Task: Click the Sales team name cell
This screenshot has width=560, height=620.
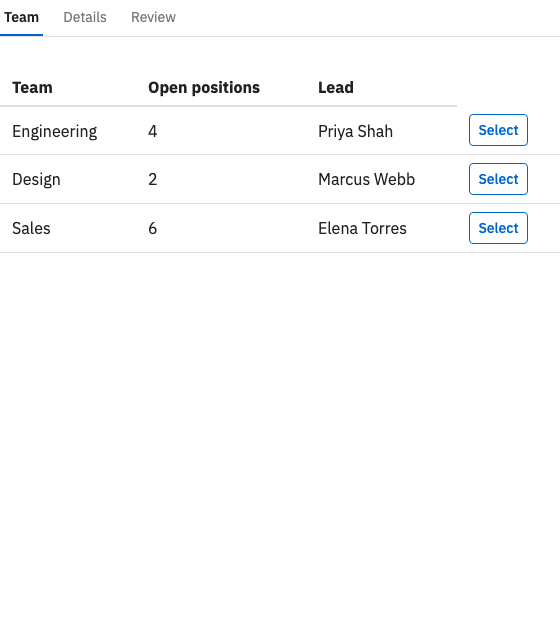Action: point(31,229)
